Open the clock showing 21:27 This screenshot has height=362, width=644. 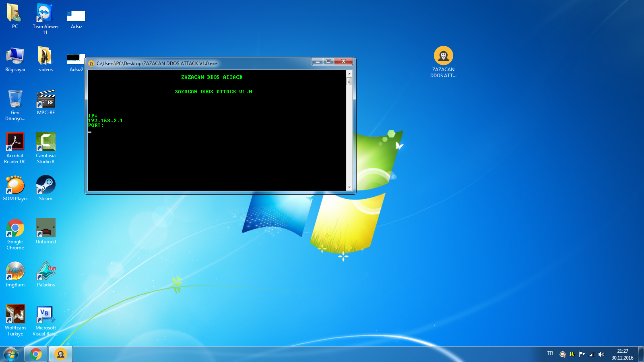(x=622, y=354)
